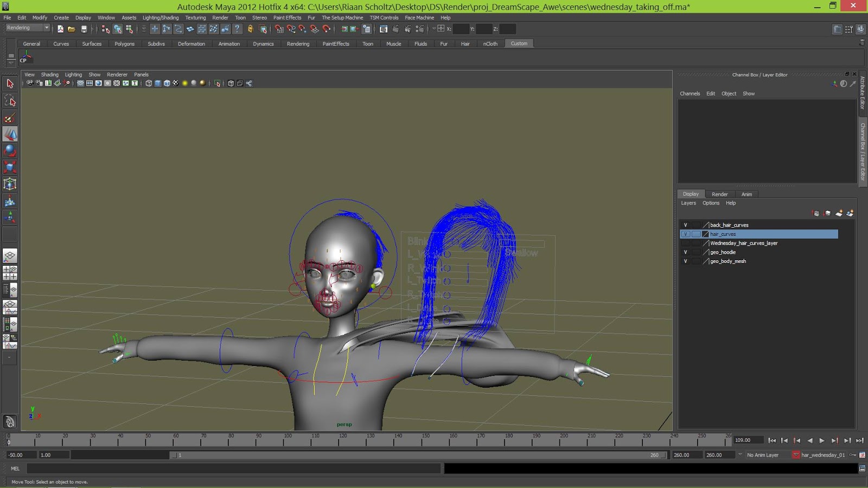The width and height of the screenshot is (868, 488).
Task: Activate the Scale tool
Action: 10,167
